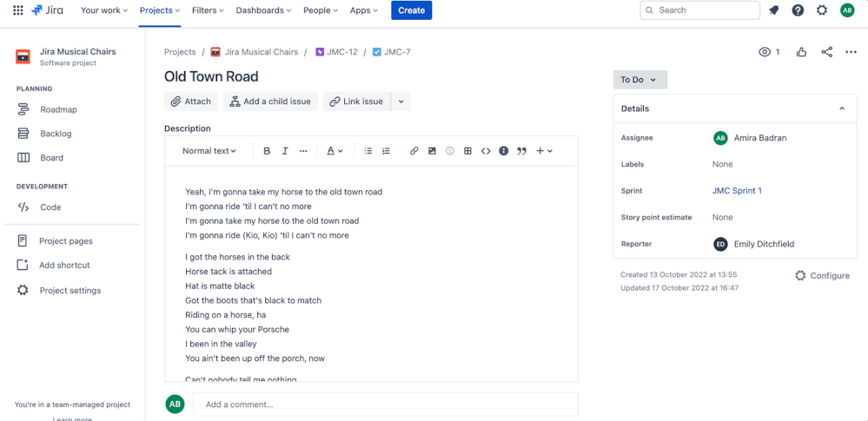This screenshot has height=421, width=868.
Task: Click Add shortcut in the sidebar
Action: [x=64, y=265]
